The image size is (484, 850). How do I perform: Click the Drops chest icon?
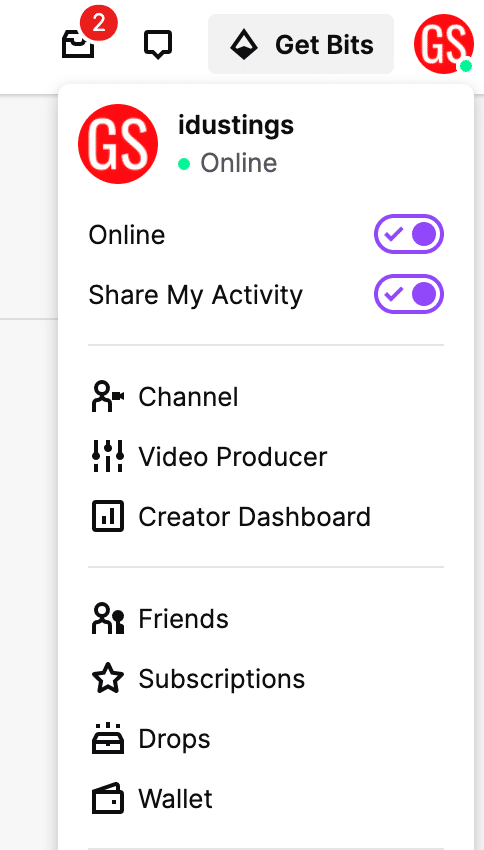click(108, 739)
